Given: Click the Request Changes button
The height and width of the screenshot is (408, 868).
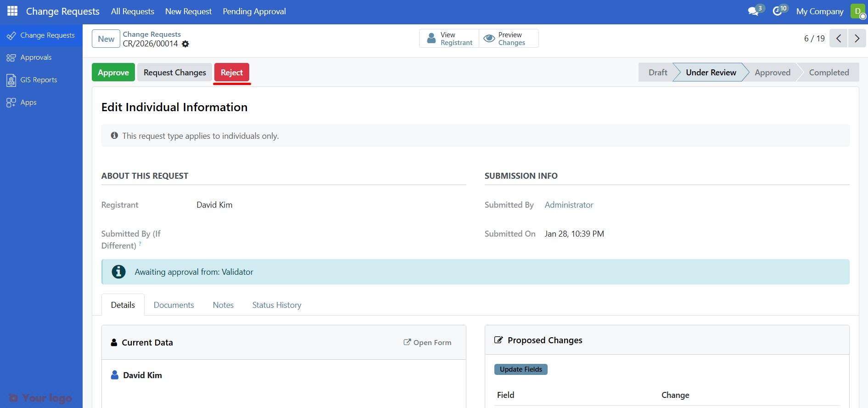Looking at the screenshot, I should 174,73.
